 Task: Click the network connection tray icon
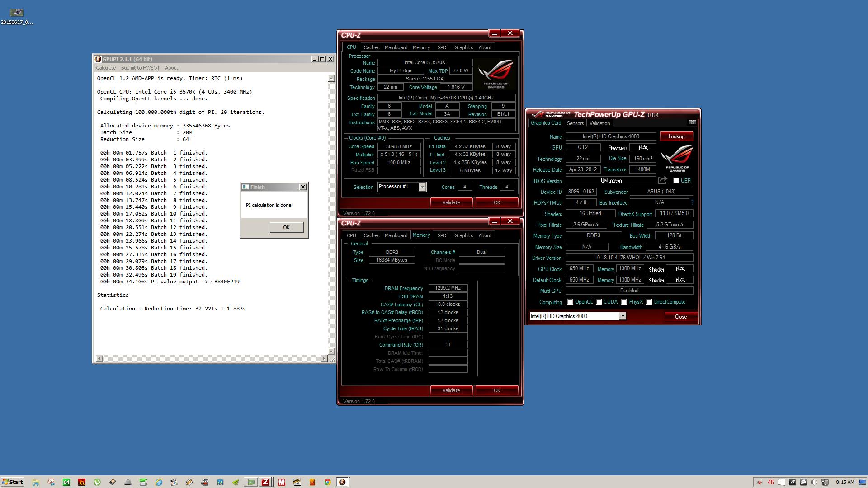click(825, 482)
